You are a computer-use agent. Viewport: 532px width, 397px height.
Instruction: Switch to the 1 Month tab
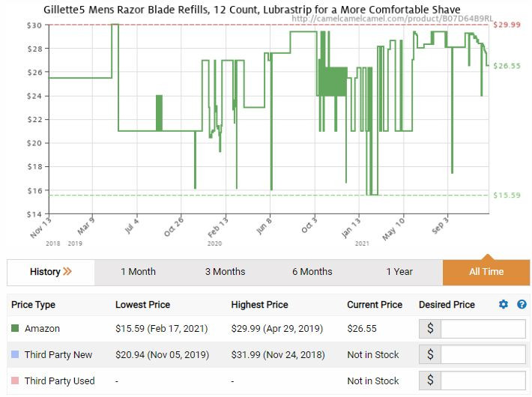(x=138, y=272)
